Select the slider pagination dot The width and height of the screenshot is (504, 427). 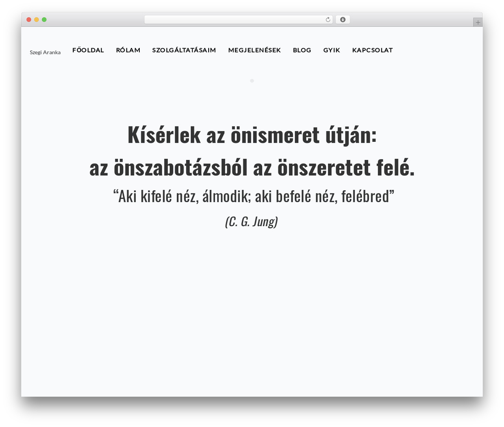click(252, 81)
